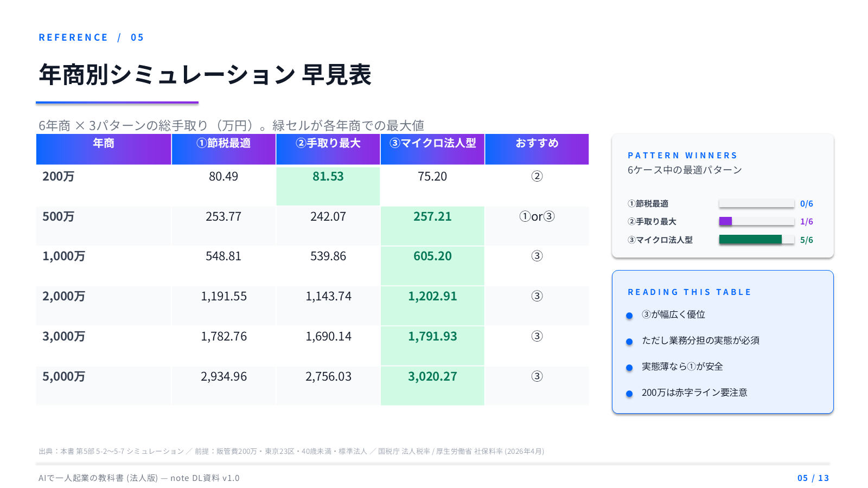Click the 6ケース中の最適パターン subtitle
Image resolution: width=868 pixels, height=488 pixels.
tap(685, 170)
